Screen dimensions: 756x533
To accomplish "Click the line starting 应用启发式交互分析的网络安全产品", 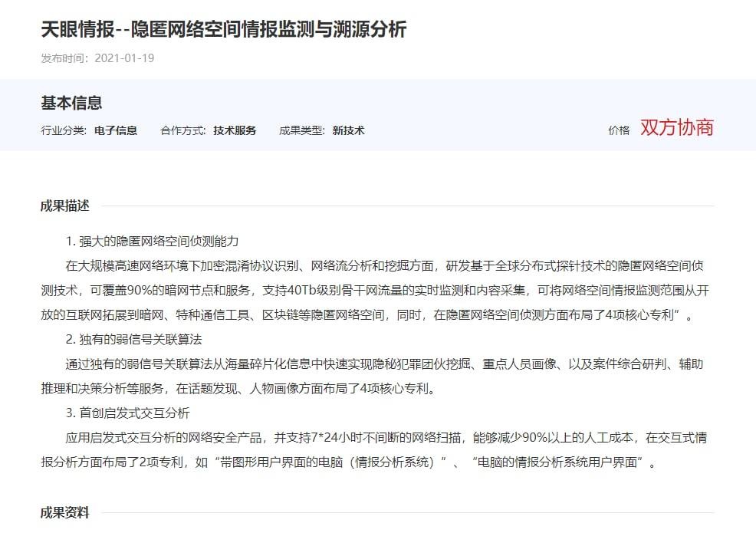I will [x=386, y=438].
